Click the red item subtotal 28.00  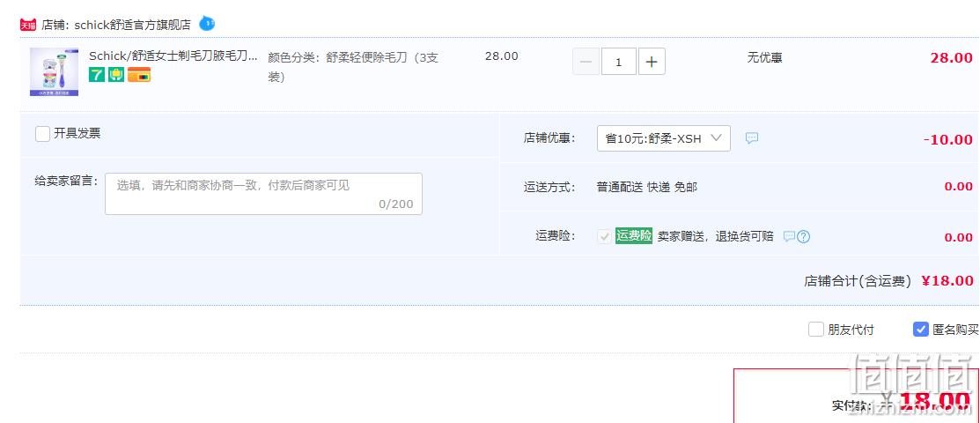pyautogui.click(x=951, y=58)
